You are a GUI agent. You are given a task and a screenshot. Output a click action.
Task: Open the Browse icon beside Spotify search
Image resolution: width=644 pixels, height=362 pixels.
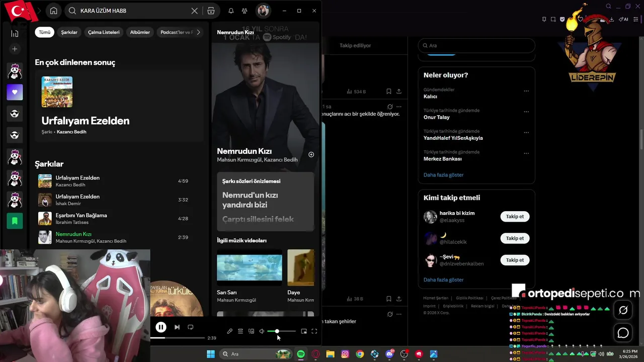[211, 11]
